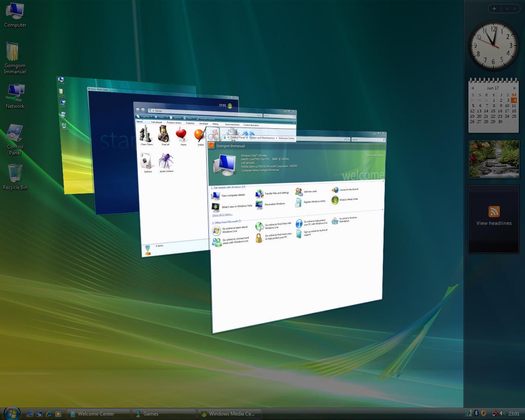Click InkBall icon in Games window
The image size is (525, 420).
click(200, 136)
